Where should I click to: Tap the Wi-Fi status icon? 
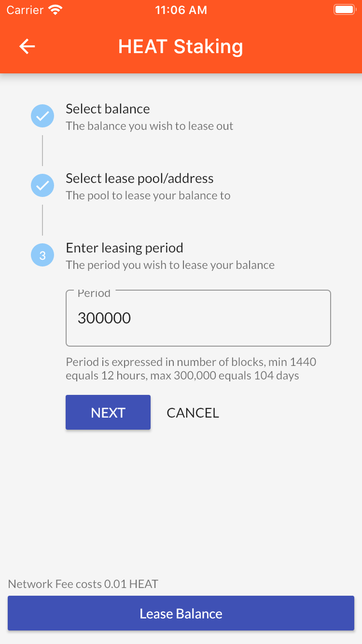click(x=56, y=10)
